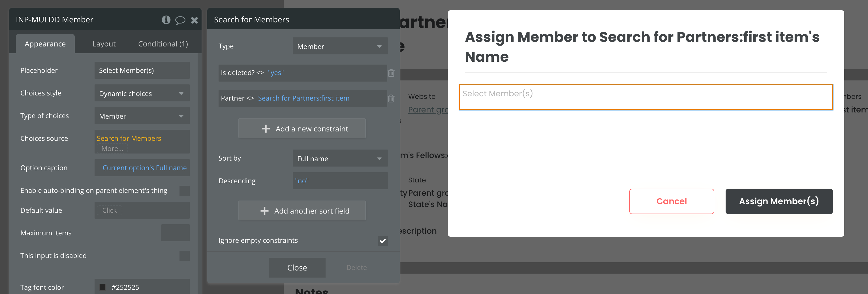Close the INP-MULDD Member property editor
The width and height of the screenshot is (868, 294).
click(x=194, y=20)
